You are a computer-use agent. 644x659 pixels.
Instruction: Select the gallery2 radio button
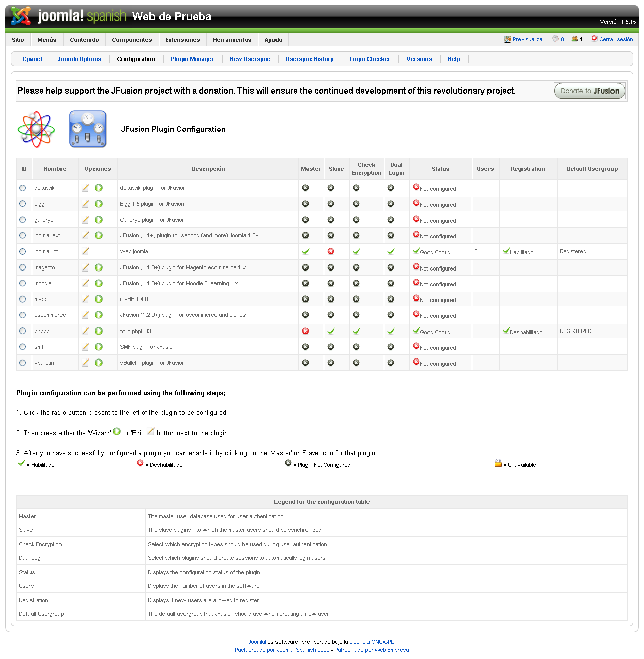(22, 220)
